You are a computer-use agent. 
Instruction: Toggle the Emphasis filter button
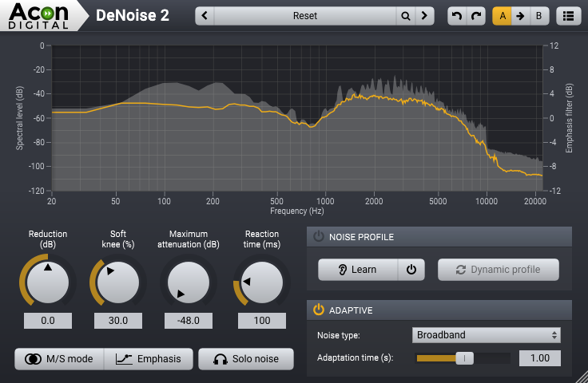149,359
